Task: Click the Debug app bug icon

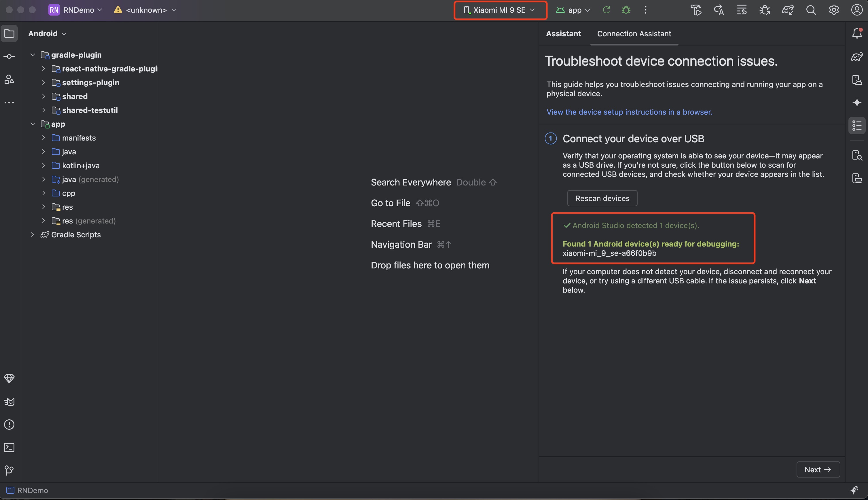Action: [626, 10]
